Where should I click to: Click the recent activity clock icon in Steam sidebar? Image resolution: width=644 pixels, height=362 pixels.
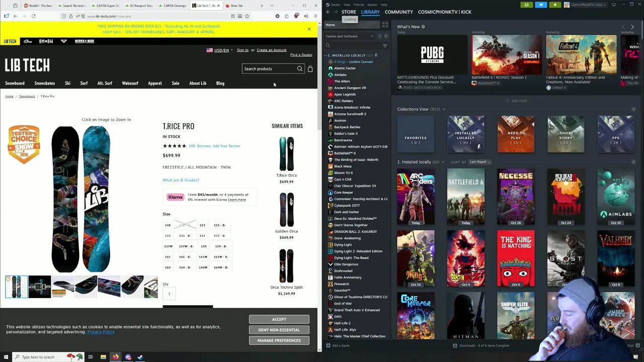click(x=379, y=36)
